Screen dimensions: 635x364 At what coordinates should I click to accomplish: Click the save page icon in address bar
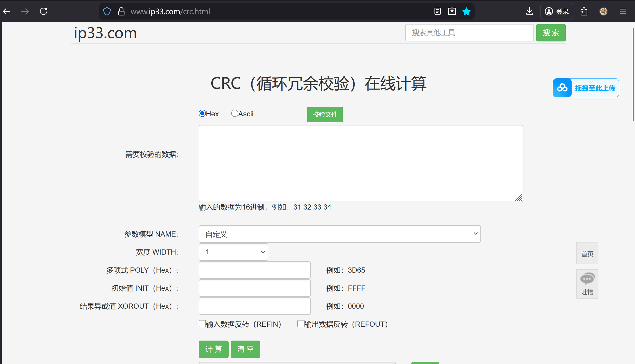click(452, 11)
